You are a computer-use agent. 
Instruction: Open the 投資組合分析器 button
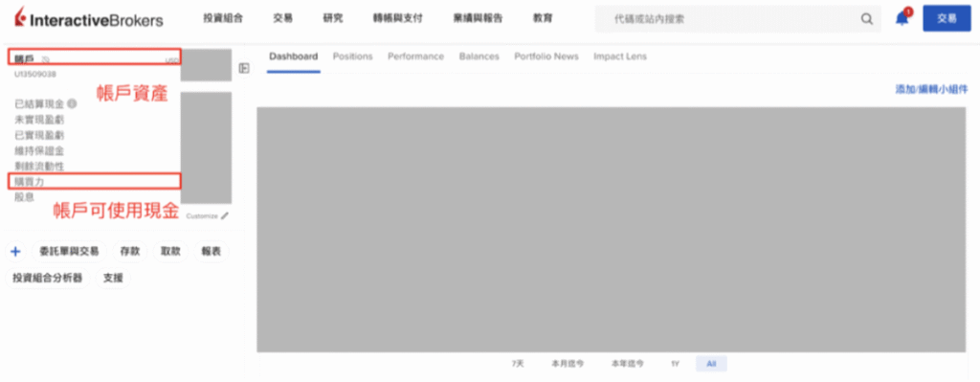click(48, 278)
